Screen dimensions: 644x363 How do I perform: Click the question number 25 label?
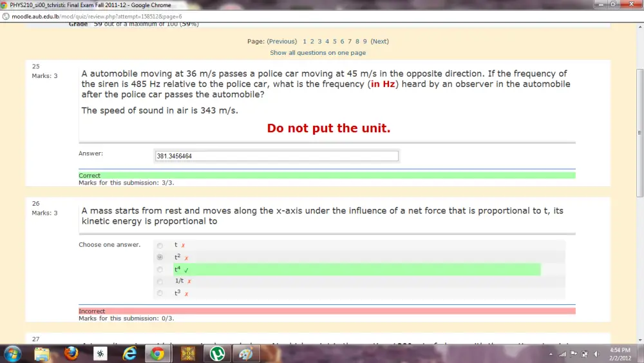35,66
